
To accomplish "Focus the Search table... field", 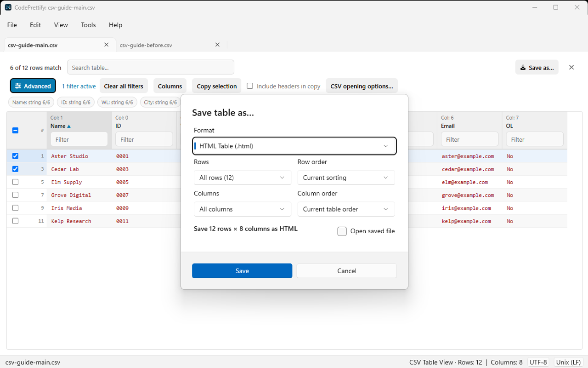I will tap(151, 67).
